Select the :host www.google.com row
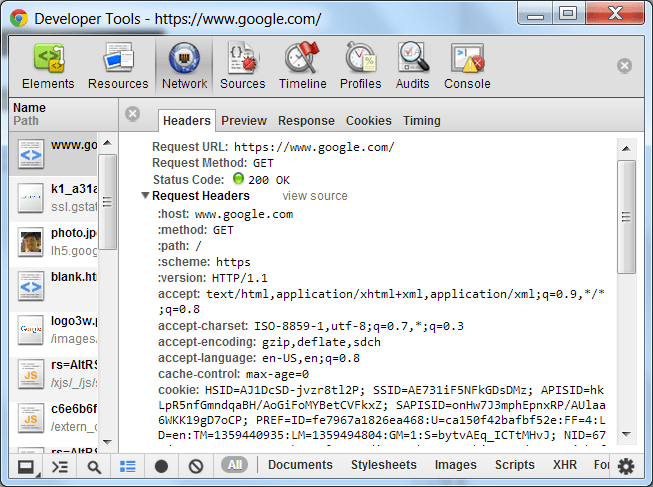Viewport: 653px width, 487px height. [x=225, y=214]
